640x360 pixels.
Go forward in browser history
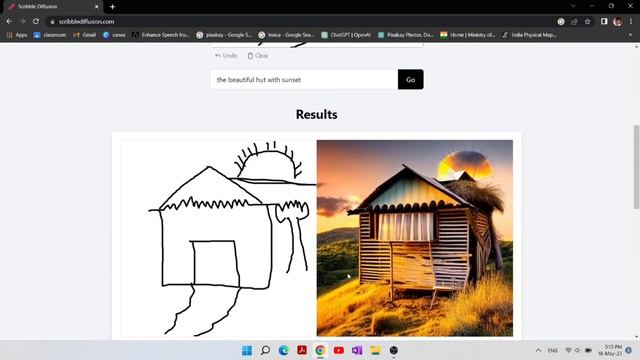[22, 21]
